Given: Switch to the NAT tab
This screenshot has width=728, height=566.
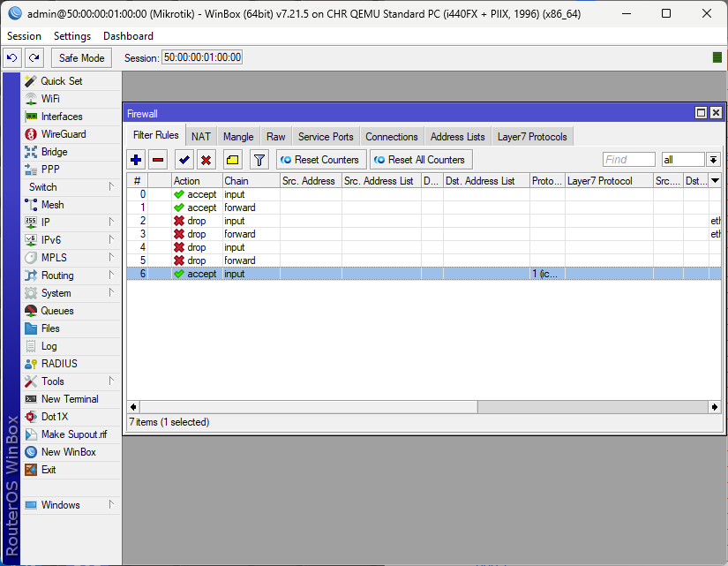Looking at the screenshot, I should [201, 137].
